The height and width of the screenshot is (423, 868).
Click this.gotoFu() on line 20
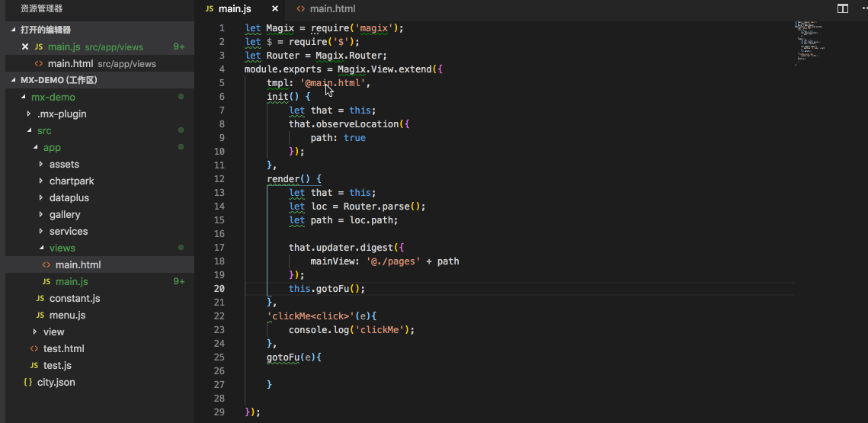pyautogui.click(x=324, y=288)
